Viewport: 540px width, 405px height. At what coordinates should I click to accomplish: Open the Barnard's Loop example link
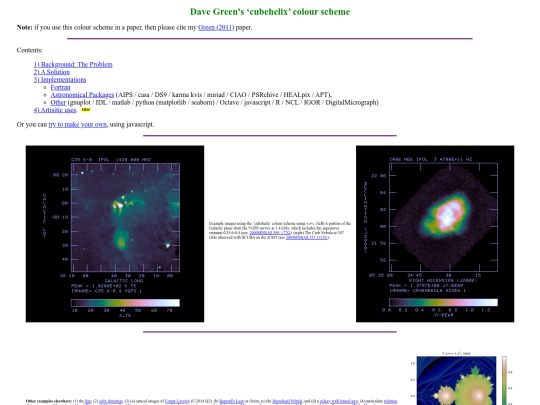[x=231, y=401]
